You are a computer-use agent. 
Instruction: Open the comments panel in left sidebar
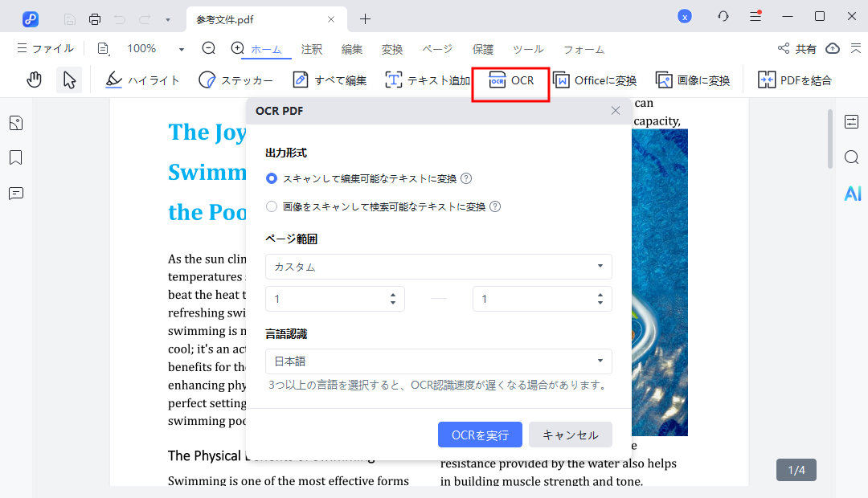(16, 193)
